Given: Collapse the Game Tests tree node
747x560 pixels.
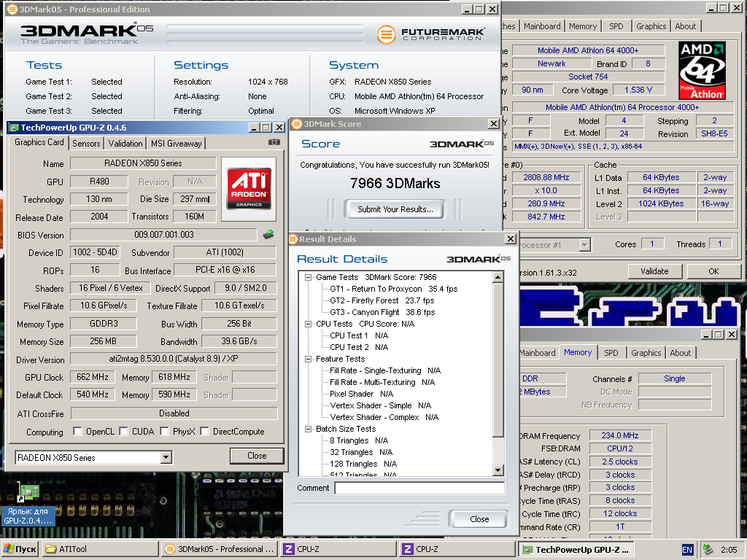Looking at the screenshot, I should (309, 277).
